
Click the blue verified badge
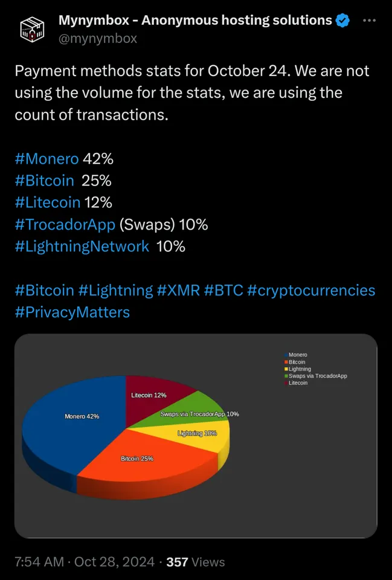(343, 21)
